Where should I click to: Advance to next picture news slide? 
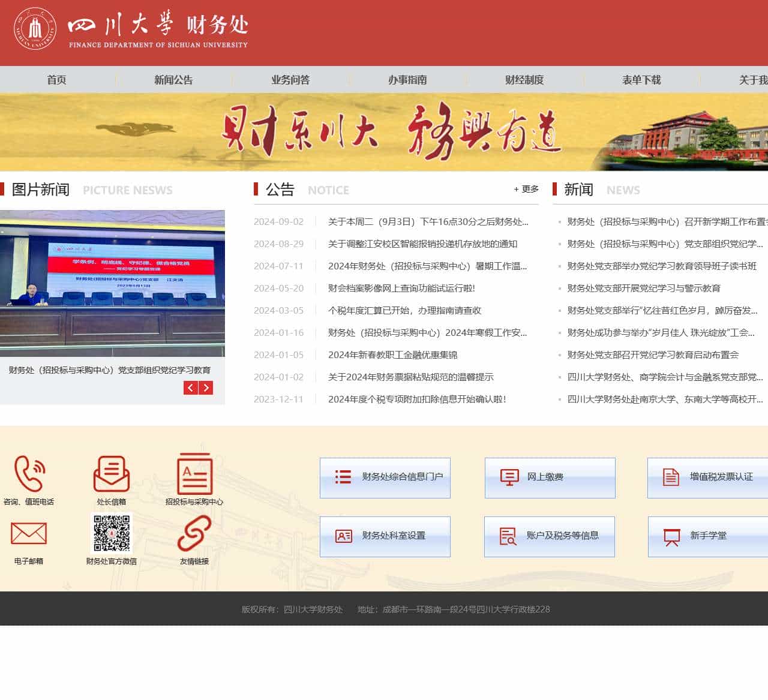click(x=206, y=387)
